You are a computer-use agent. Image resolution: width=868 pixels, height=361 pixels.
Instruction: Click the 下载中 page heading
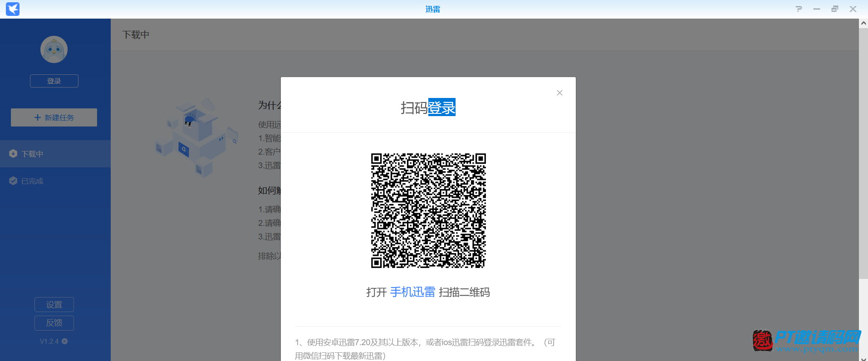(136, 35)
